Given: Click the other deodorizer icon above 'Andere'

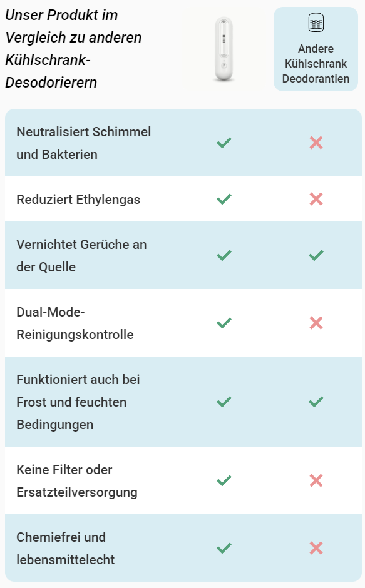Looking at the screenshot, I should click(316, 23).
